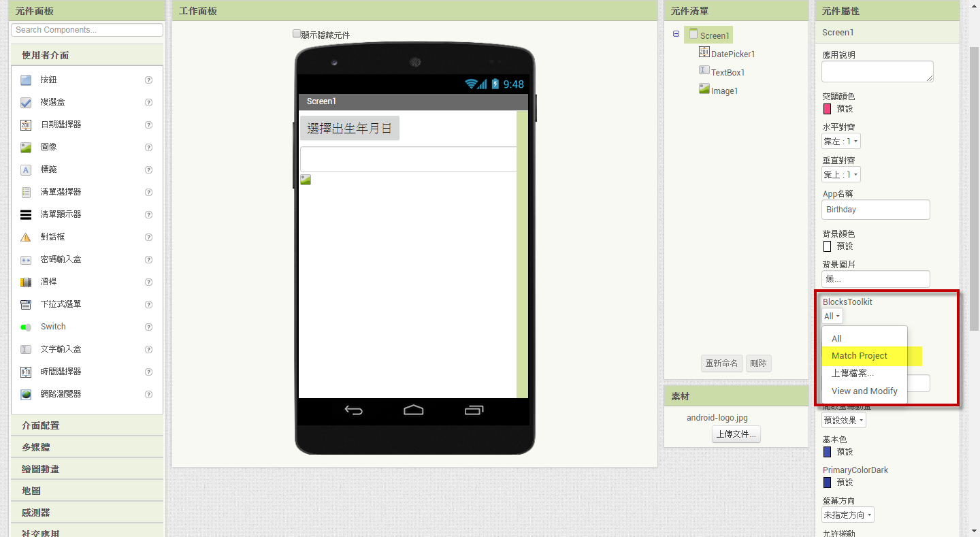
Task: Click the TextBox1 icon in component tree
Action: pos(704,71)
